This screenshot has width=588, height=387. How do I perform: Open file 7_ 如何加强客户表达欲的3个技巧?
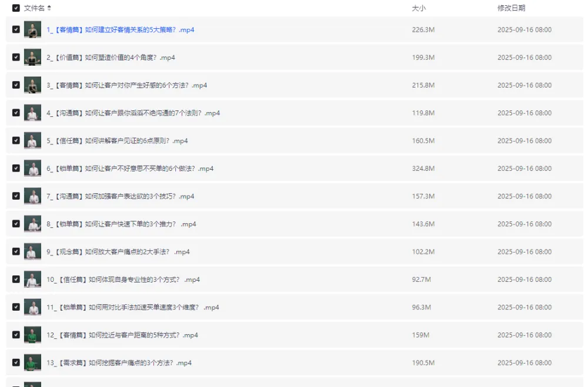[120, 197]
